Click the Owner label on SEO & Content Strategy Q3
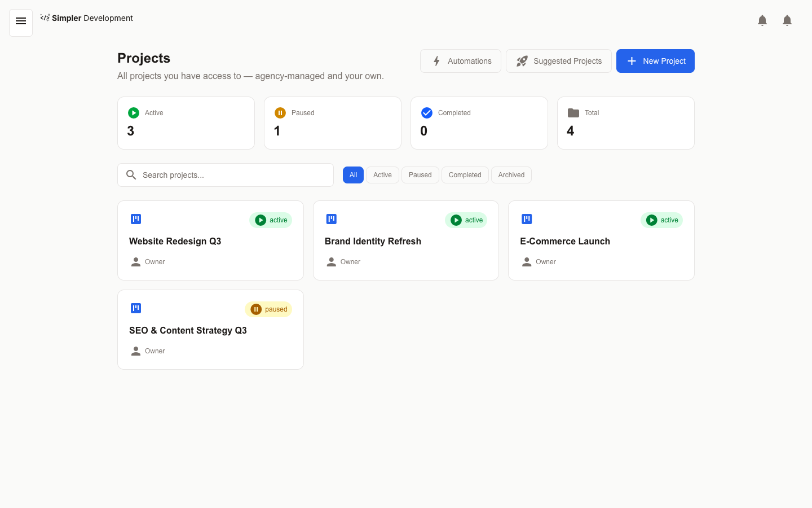Image resolution: width=812 pixels, height=508 pixels. [155, 351]
